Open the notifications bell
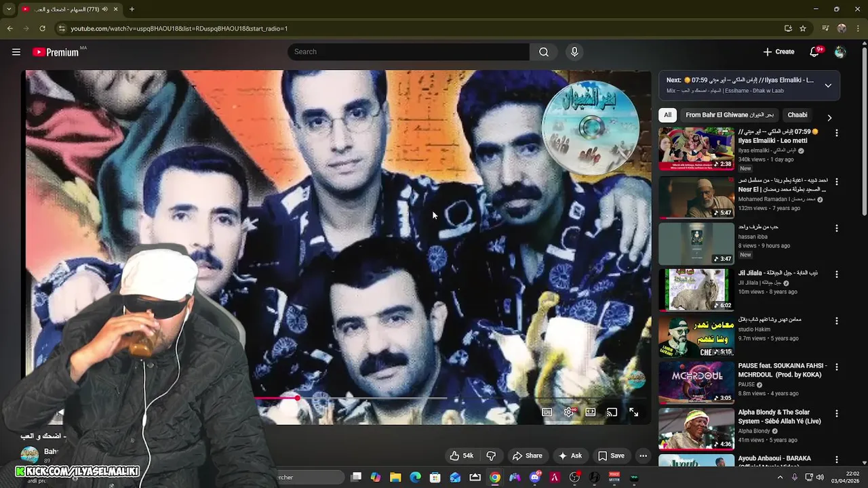The height and width of the screenshot is (488, 868). (x=815, y=52)
